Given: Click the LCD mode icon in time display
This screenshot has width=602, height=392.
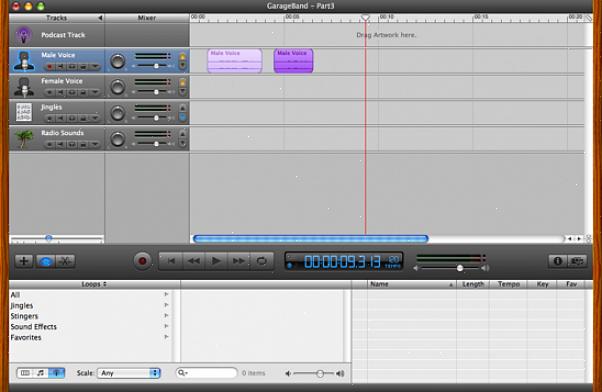Looking at the screenshot, I should click(290, 265).
